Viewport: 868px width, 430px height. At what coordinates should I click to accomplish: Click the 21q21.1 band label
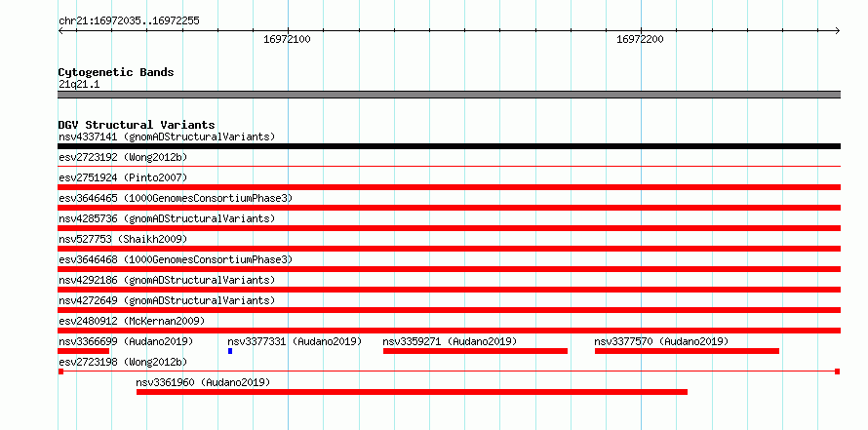[79, 85]
